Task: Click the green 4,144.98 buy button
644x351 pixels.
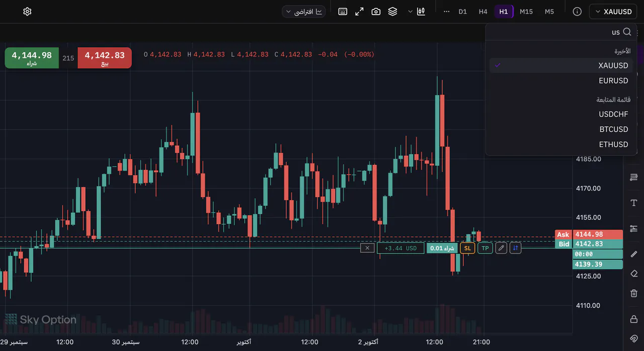Action: 32,58
